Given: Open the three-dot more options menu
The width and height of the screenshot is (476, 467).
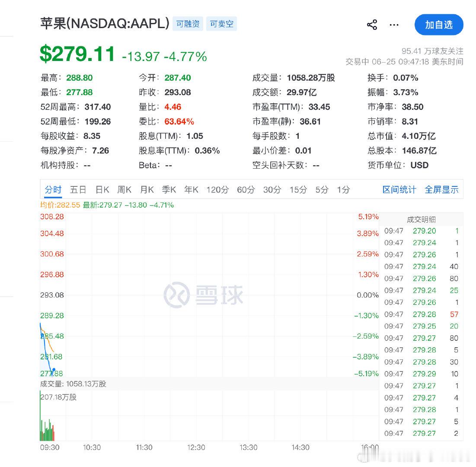Looking at the screenshot, I should (394, 25).
